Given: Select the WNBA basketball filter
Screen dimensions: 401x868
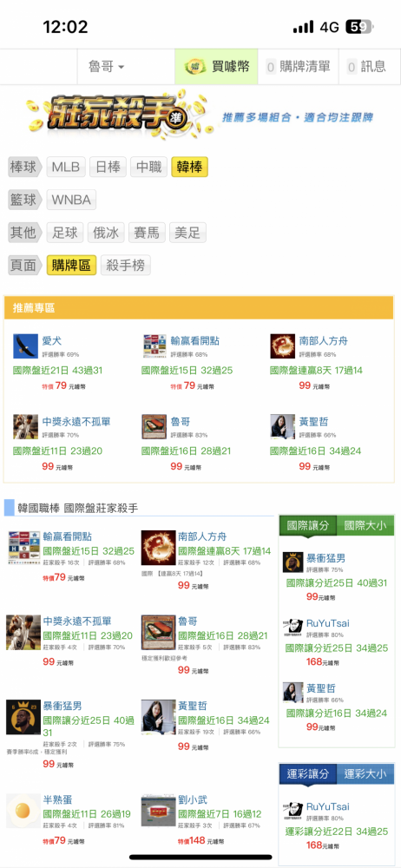Looking at the screenshot, I should 71,200.
